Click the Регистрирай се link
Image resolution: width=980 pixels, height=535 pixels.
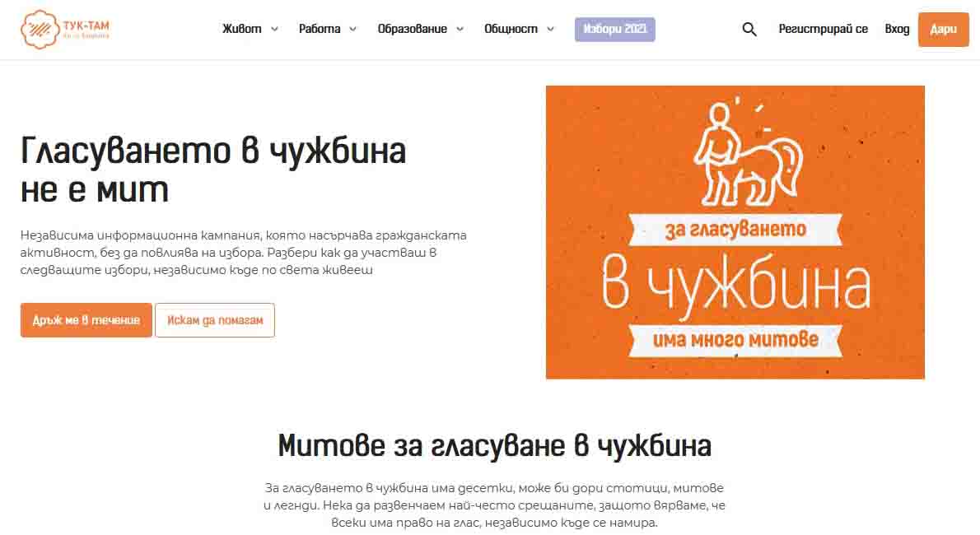(824, 30)
